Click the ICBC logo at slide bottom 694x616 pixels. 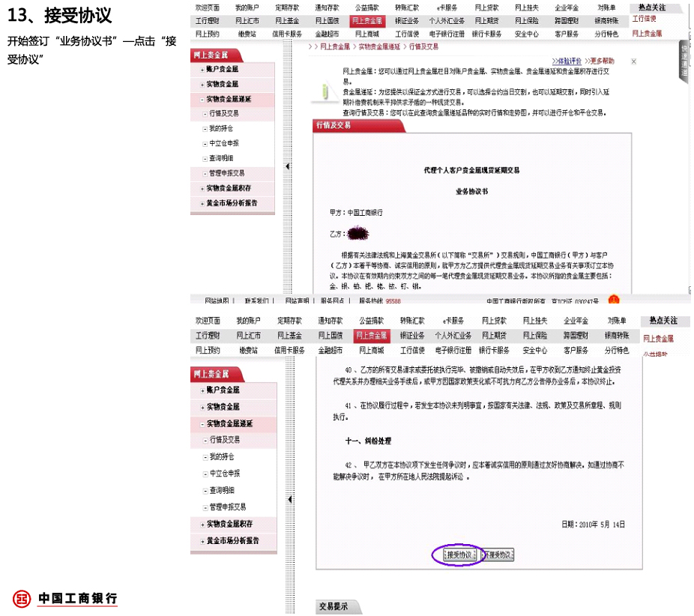[65, 598]
